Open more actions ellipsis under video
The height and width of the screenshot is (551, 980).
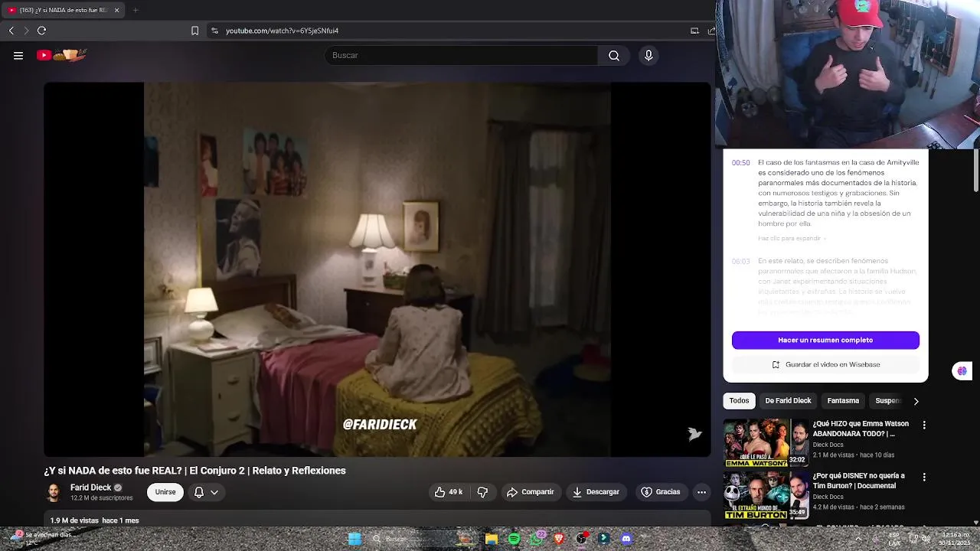[701, 492]
